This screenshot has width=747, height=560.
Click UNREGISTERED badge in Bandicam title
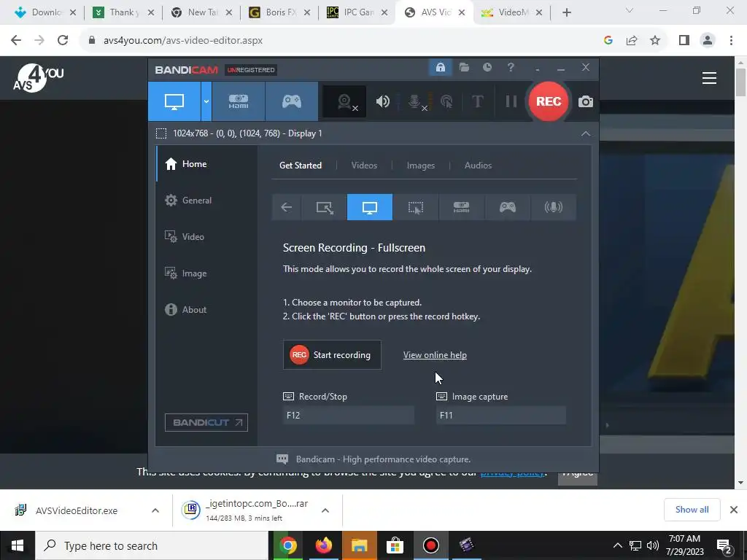251,70
